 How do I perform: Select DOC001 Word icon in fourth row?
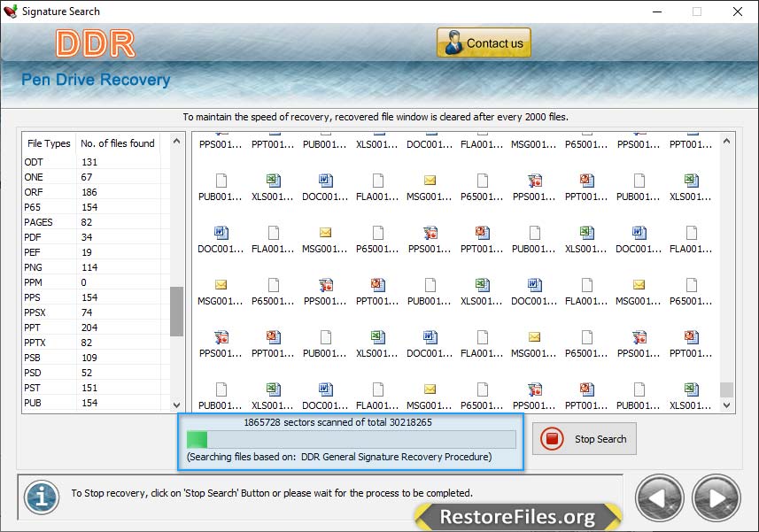point(534,285)
